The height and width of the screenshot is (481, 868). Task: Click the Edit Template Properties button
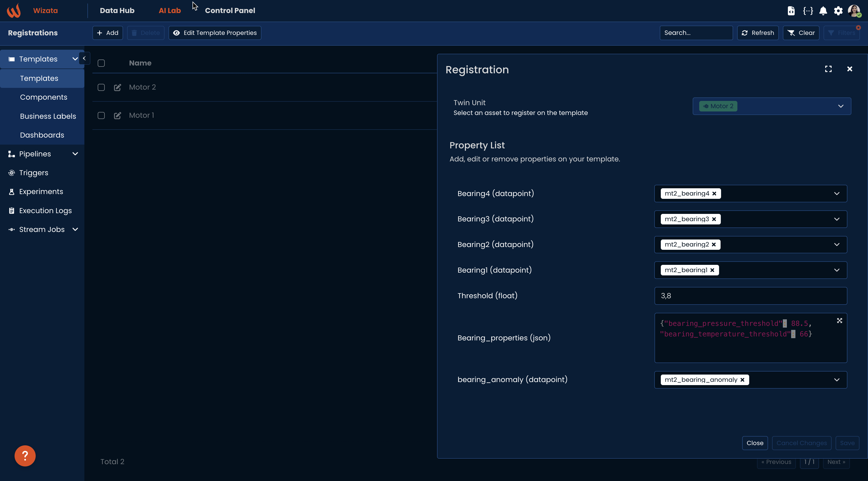tap(215, 33)
